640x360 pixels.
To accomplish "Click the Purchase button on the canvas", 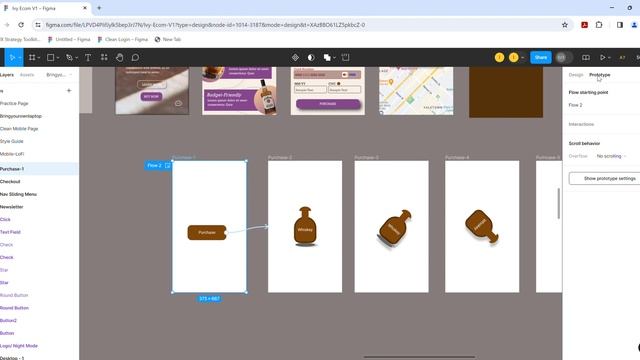I will point(207,232).
